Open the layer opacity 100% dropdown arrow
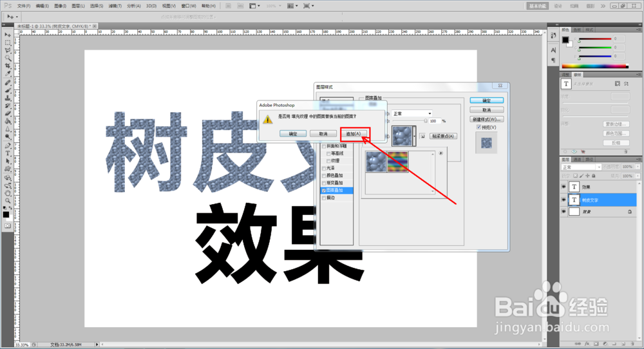The width and height of the screenshot is (644, 349). pos(638,167)
